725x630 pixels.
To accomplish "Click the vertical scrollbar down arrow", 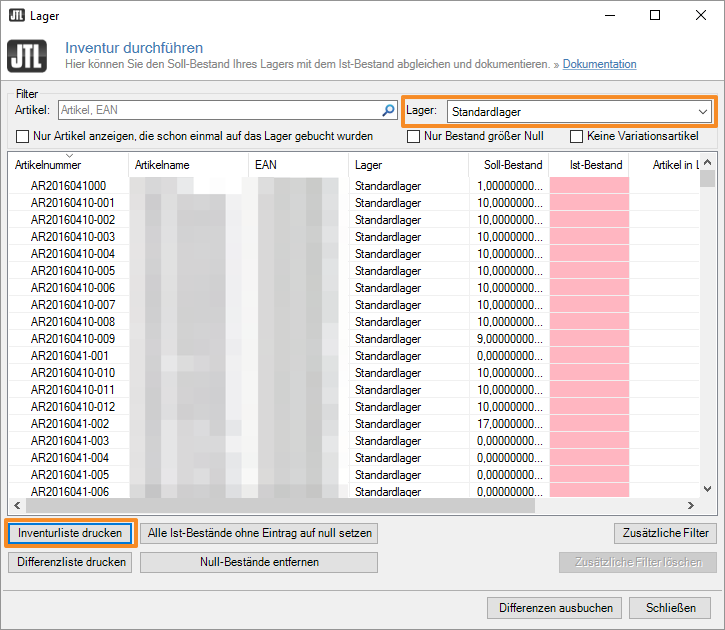I will [x=707, y=489].
